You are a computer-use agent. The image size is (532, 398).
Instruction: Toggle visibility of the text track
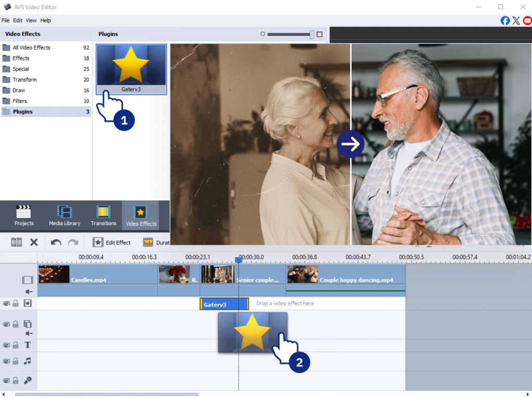[6, 346]
